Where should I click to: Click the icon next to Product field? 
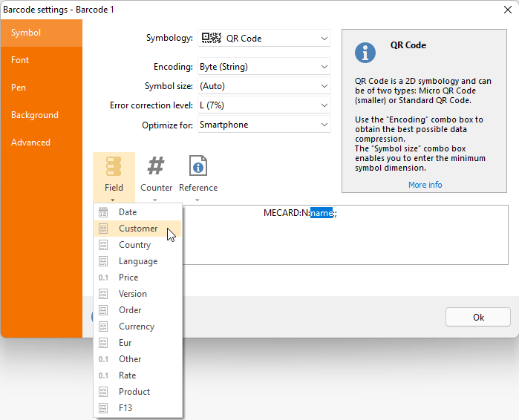(103, 392)
